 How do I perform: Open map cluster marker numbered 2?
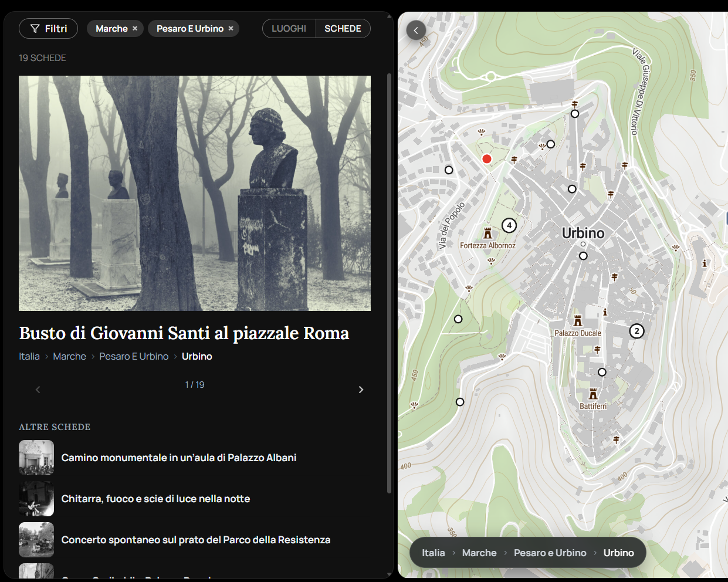pyautogui.click(x=636, y=331)
